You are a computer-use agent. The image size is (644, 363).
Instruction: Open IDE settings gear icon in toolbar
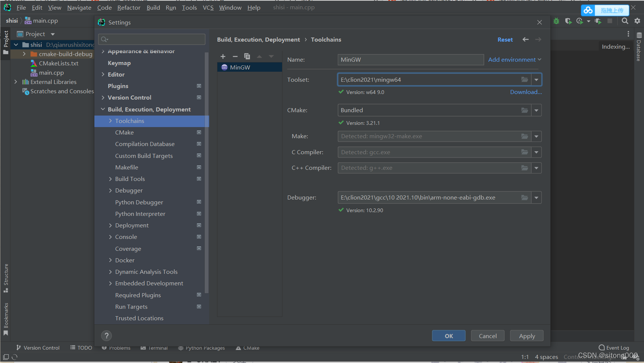pos(637,21)
